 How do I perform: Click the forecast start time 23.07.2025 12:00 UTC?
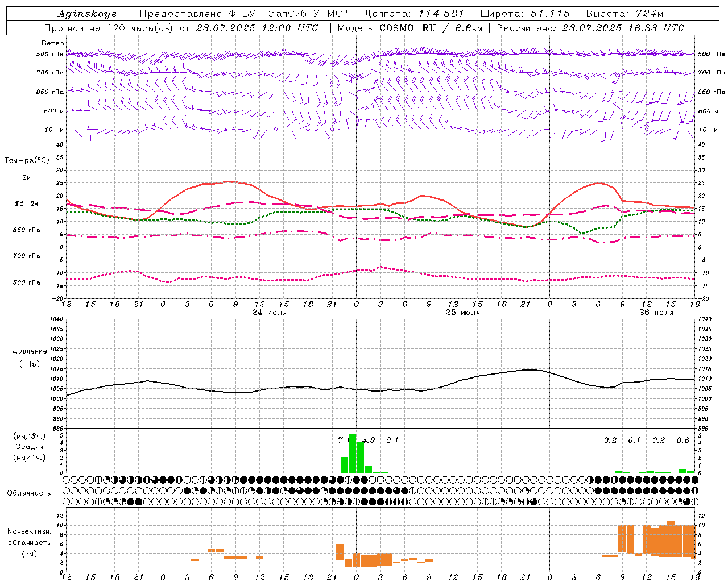pyautogui.click(x=257, y=28)
